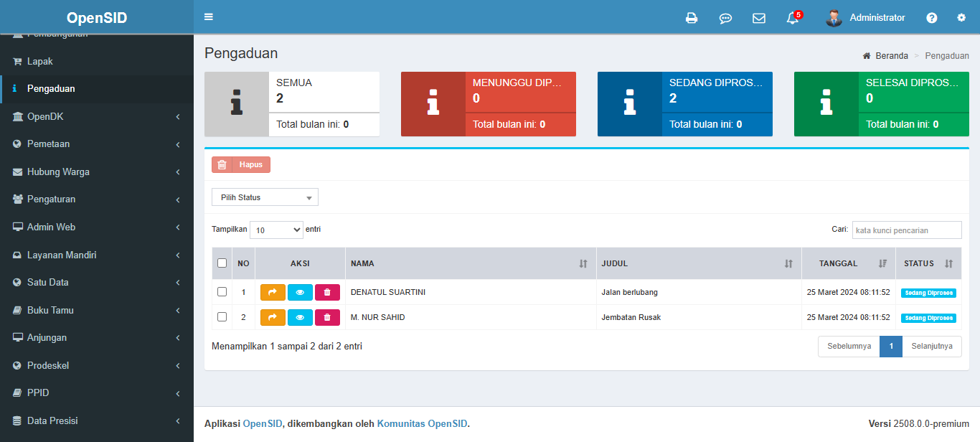This screenshot has height=442, width=980.
Task: Open Lapak in the sidebar
Action: pos(40,62)
